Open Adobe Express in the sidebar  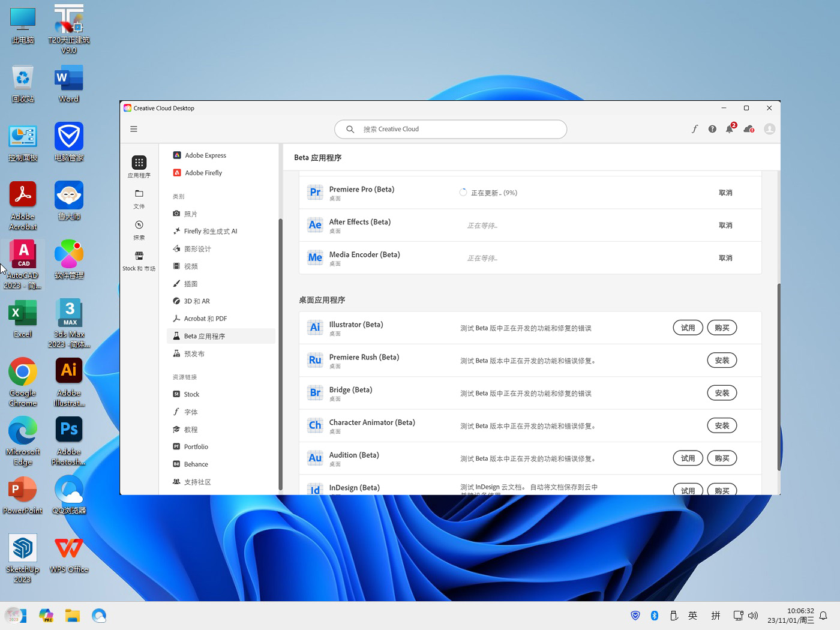(205, 155)
